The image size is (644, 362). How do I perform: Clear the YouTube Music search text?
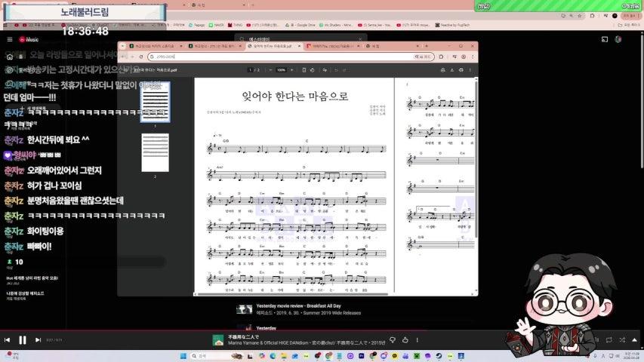[x=360, y=39]
